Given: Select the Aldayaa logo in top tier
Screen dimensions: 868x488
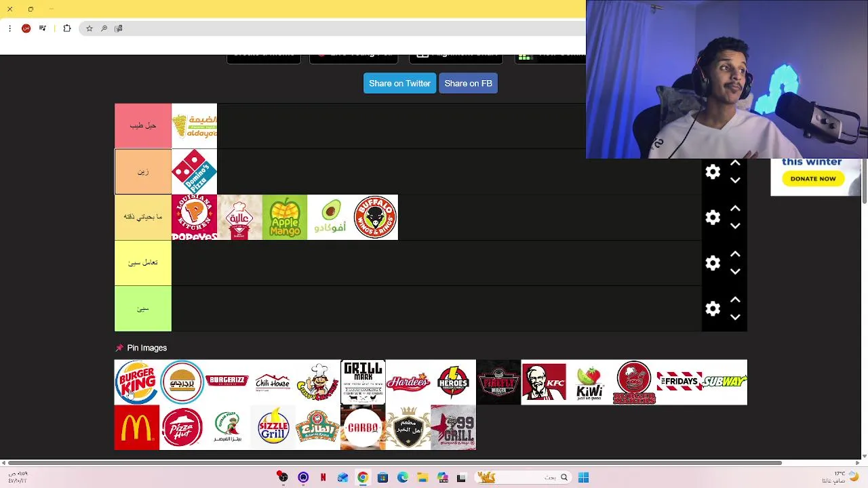Looking at the screenshot, I should (194, 126).
